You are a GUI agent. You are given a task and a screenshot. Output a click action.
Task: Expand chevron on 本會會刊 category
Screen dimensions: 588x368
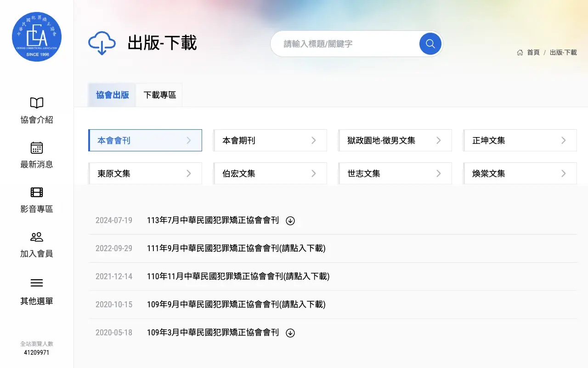coord(189,140)
